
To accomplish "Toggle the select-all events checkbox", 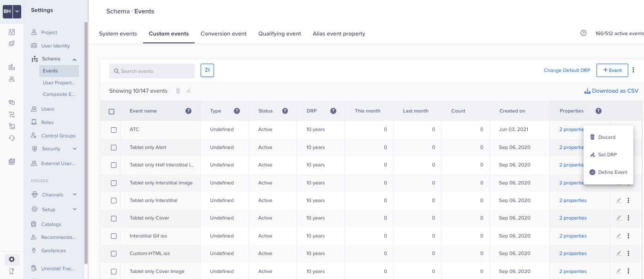I will coord(111,111).
